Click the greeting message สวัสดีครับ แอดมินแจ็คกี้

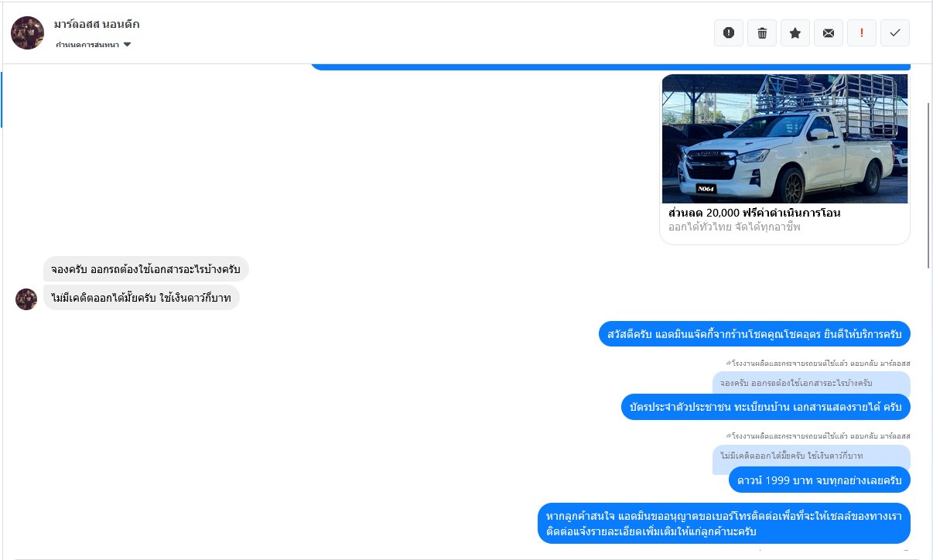754,334
